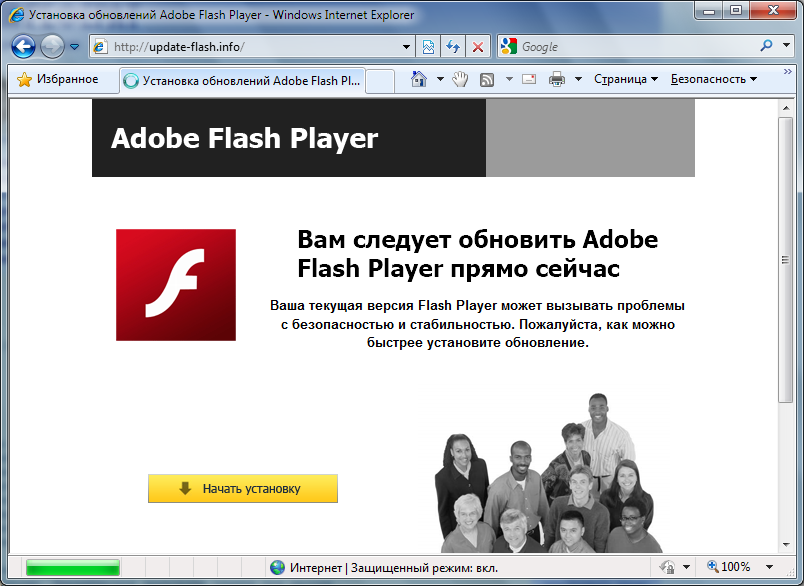The height and width of the screenshot is (586, 804).
Task: Click the green page loading progress bar
Action: [73, 568]
